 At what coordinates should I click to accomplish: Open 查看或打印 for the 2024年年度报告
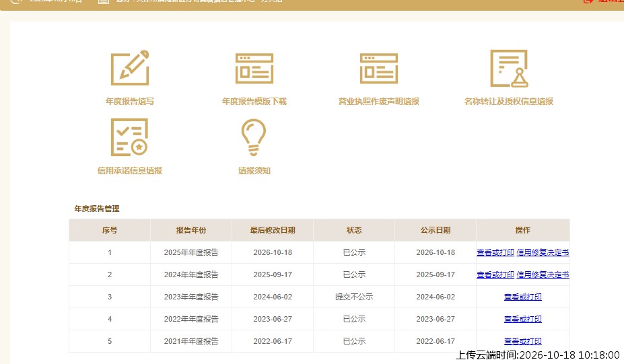point(495,275)
